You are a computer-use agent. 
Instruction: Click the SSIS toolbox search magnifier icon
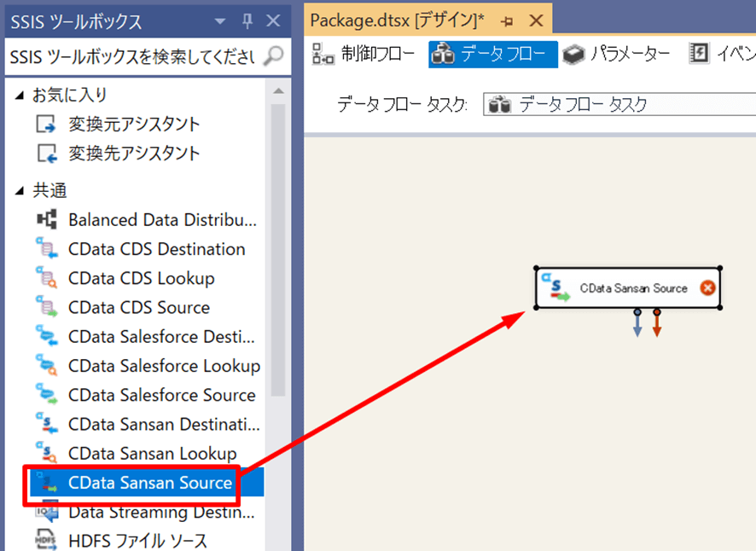(x=273, y=56)
